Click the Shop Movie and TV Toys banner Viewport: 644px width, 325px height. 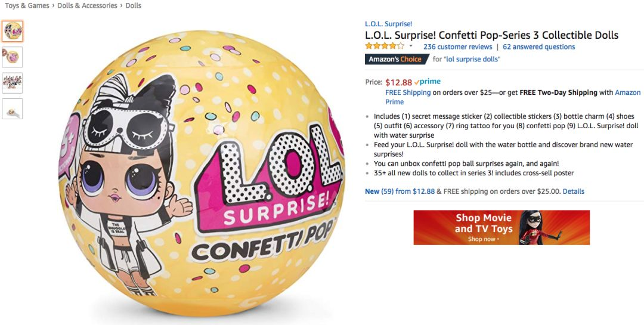tap(501, 228)
